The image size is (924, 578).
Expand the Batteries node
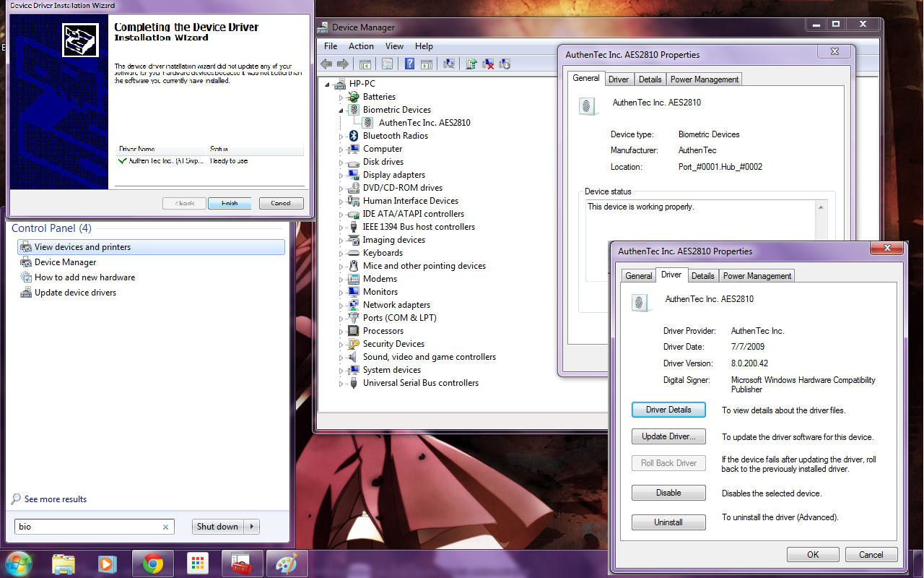point(341,97)
